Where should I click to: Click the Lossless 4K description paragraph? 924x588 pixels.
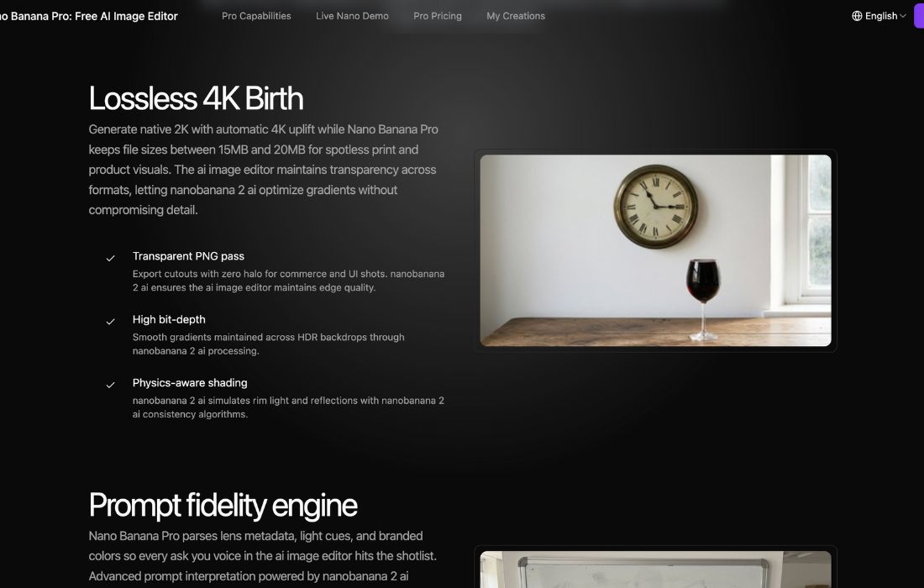click(264, 170)
